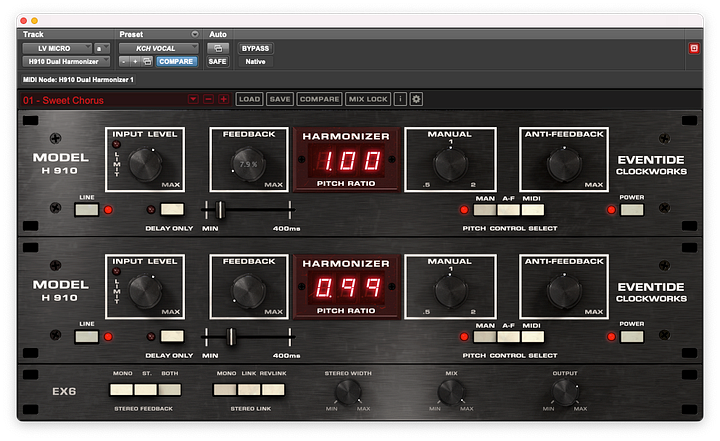Toggle the bottom unit DELAY ONLY switch
Screen dimensions: 720x441
point(172,337)
